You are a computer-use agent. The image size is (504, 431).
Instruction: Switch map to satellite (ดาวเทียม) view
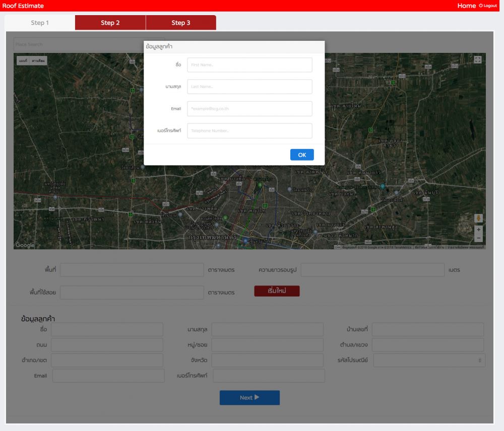(x=39, y=61)
